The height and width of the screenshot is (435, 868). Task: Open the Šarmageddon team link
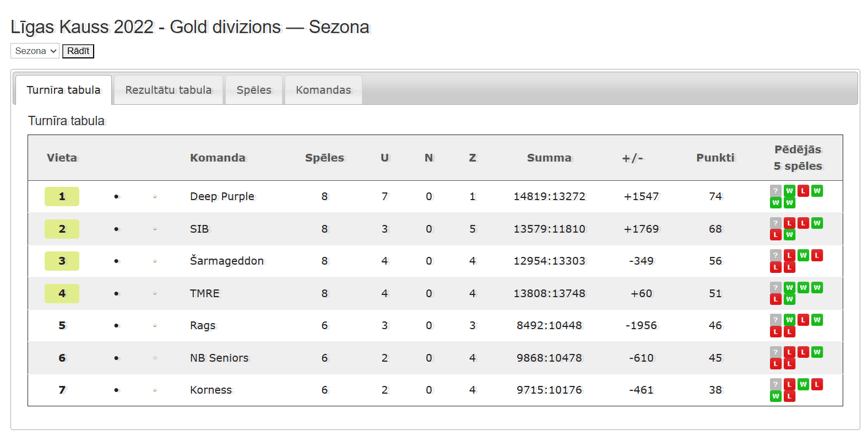227,261
